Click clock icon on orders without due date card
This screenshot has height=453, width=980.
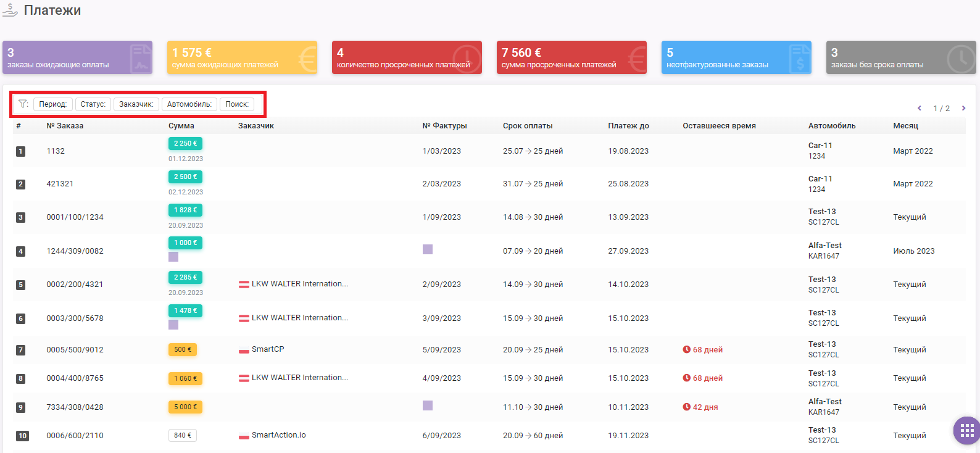coord(961,59)
